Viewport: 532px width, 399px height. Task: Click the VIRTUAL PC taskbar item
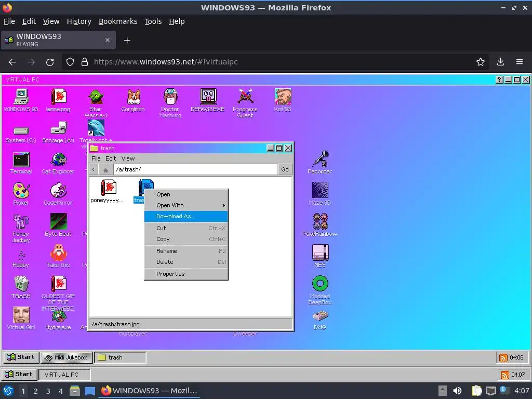click(x=64, y=375)
